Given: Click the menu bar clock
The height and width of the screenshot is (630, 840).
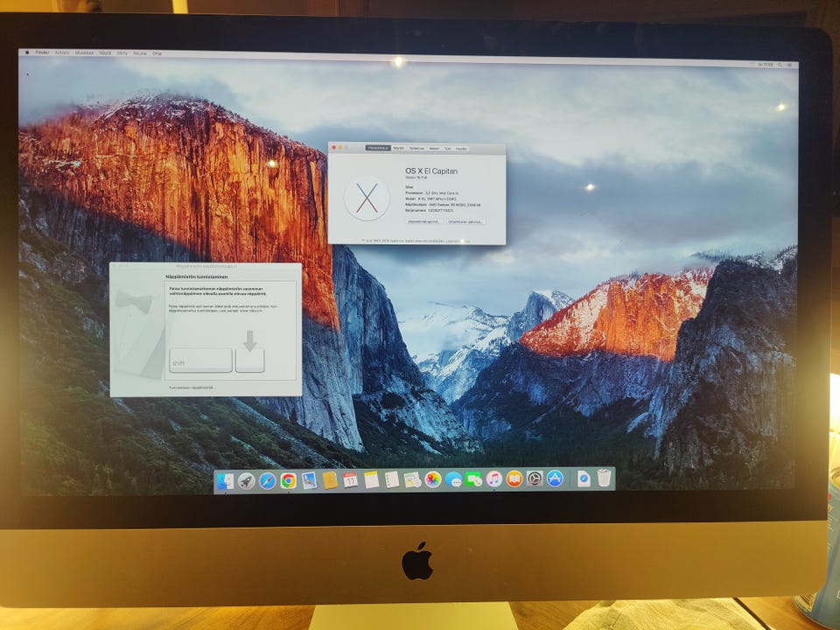Looking at the screenshot, I should point(766,64).
